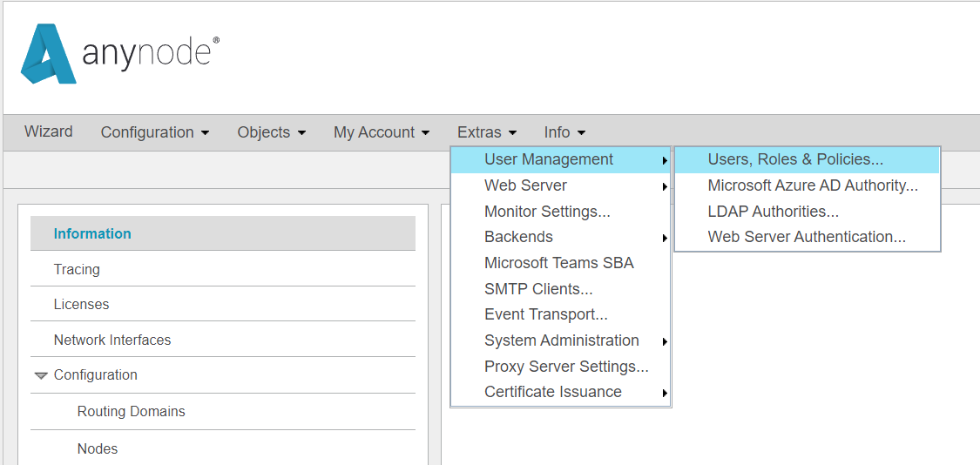Image resolution: width=980 pixels, height=465 pixels.
Task: Choose Microsoft Azure AD Authority...
Action: (807, 185)
